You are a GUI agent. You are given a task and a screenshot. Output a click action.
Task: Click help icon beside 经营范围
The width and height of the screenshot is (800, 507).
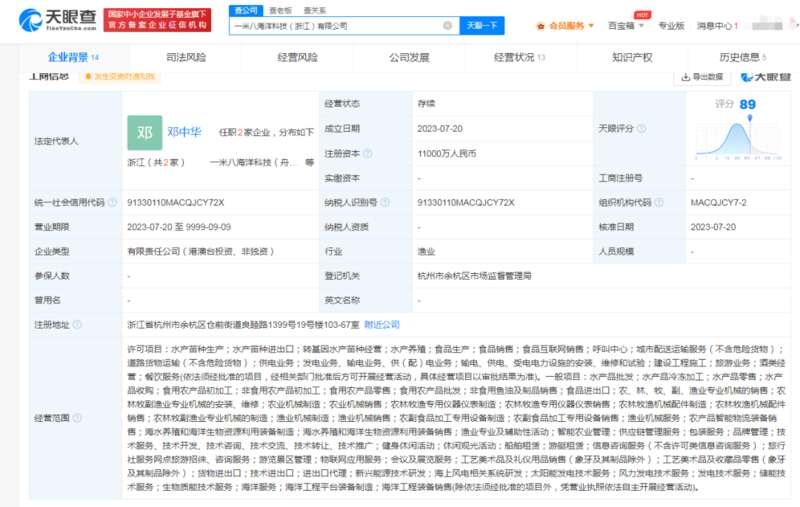coord(77,418)
